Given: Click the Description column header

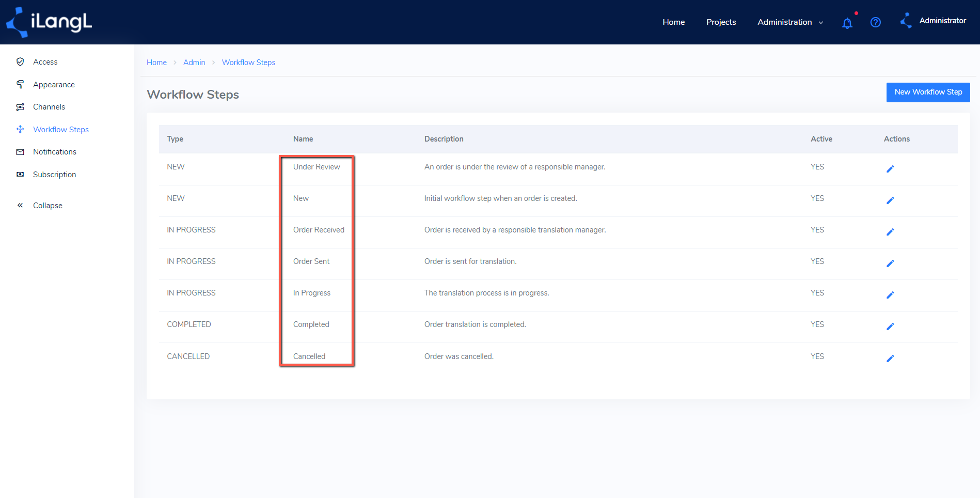Looking at the screenshot, I should pyautogui.click(x=444, y=139).
